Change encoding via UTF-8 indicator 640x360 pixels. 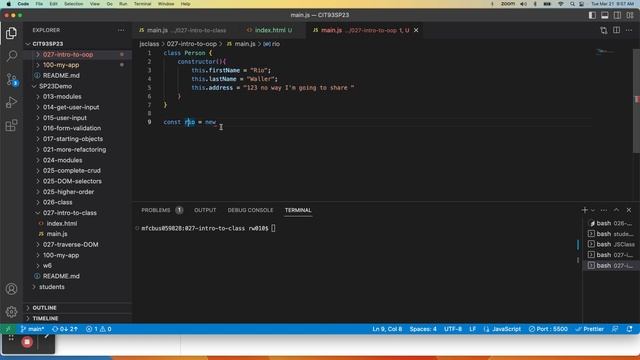click(x=453, y=329)
